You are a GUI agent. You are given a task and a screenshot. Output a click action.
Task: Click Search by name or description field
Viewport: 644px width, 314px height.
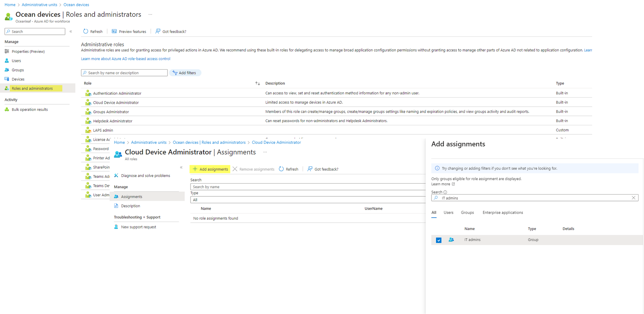tap(124, 73)
